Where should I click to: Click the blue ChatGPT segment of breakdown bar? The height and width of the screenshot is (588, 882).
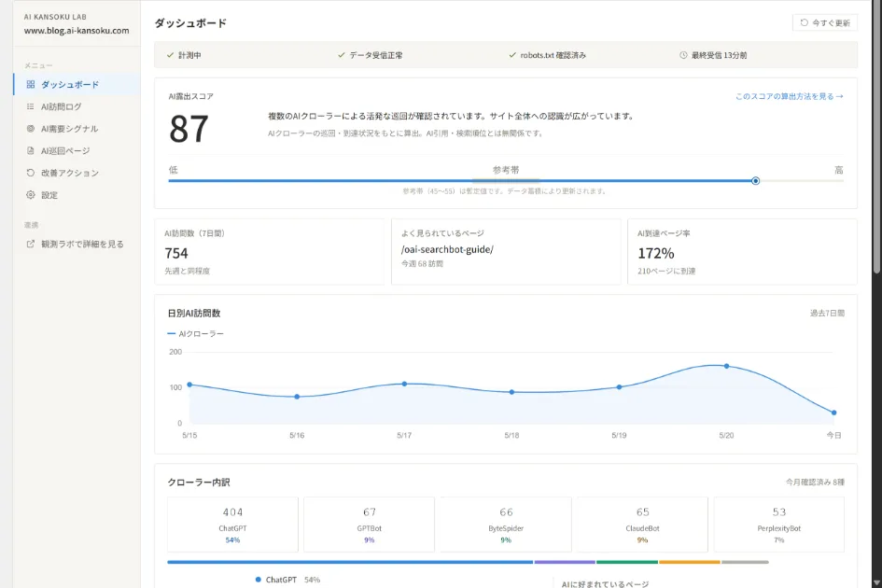[350, 562]
